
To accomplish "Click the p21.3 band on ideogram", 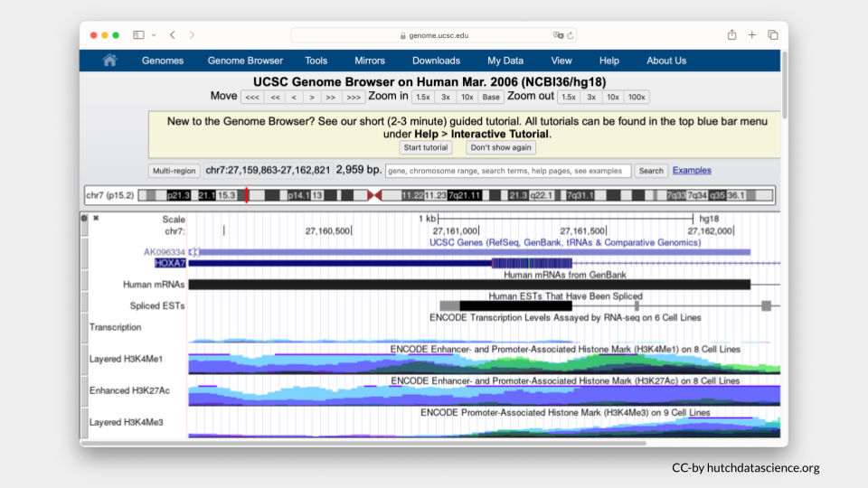I will pos(178,195).
